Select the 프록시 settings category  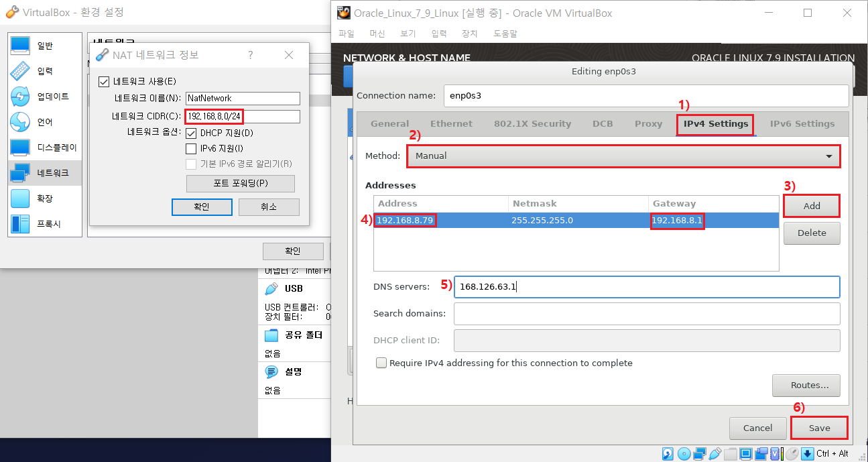(x=45, y=224)
